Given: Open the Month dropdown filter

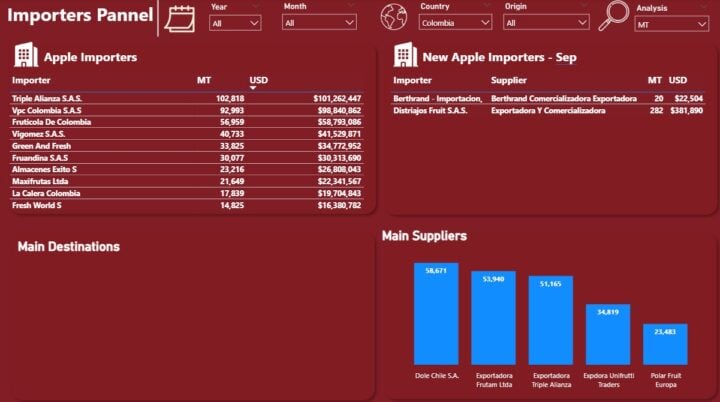Looking at the screenshot, I should 318,22.
